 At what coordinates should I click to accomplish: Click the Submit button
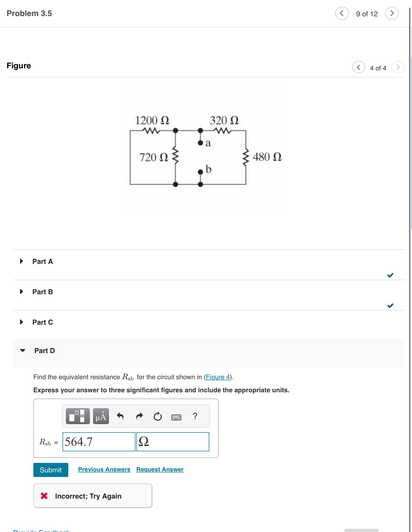click(x=50, y=469)
